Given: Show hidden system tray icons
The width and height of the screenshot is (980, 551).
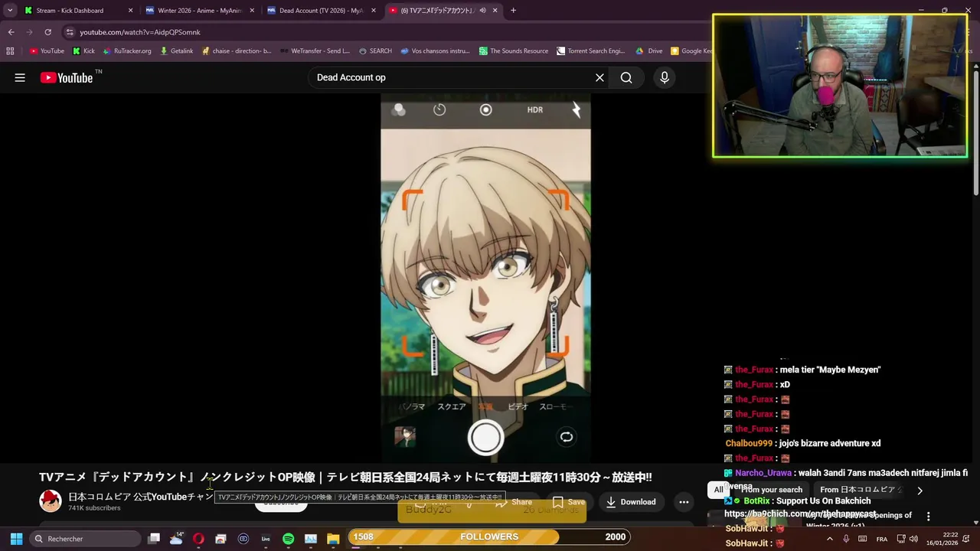Looking at the screenshot, I should click(829, 539).
